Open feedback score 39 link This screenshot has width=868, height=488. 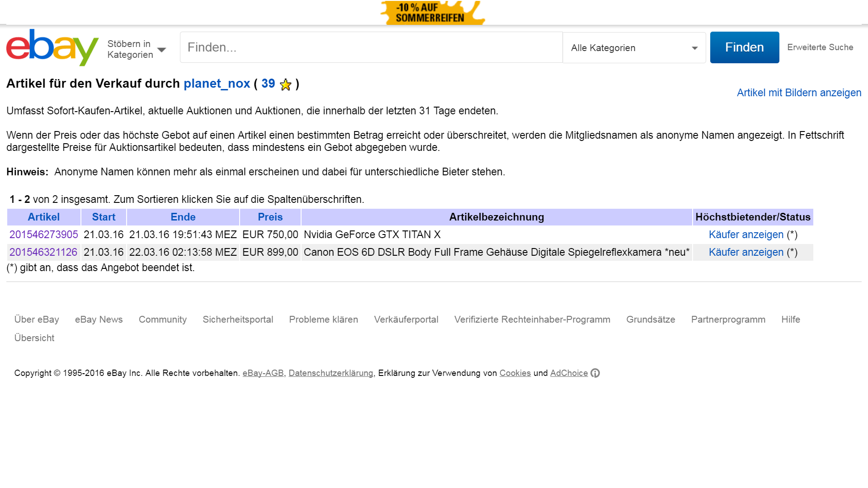tap(268, 84)
